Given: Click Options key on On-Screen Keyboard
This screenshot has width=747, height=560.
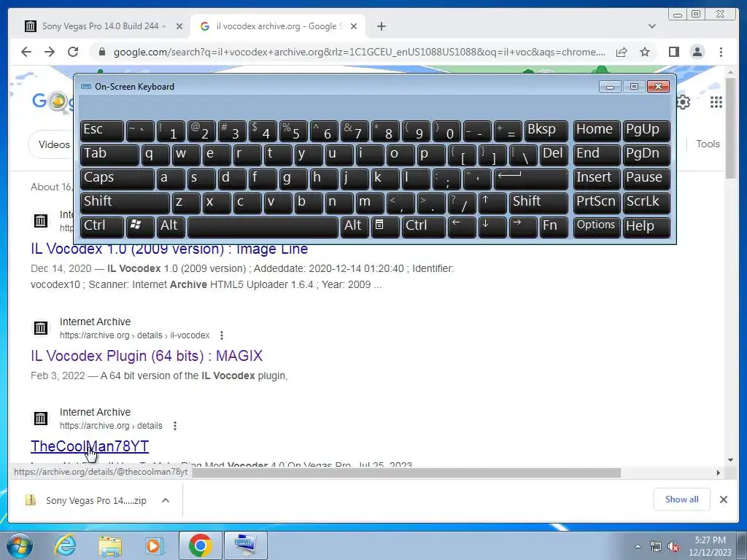Looking at the screenshot, I should pyautogui.click(x=596, y=226).
